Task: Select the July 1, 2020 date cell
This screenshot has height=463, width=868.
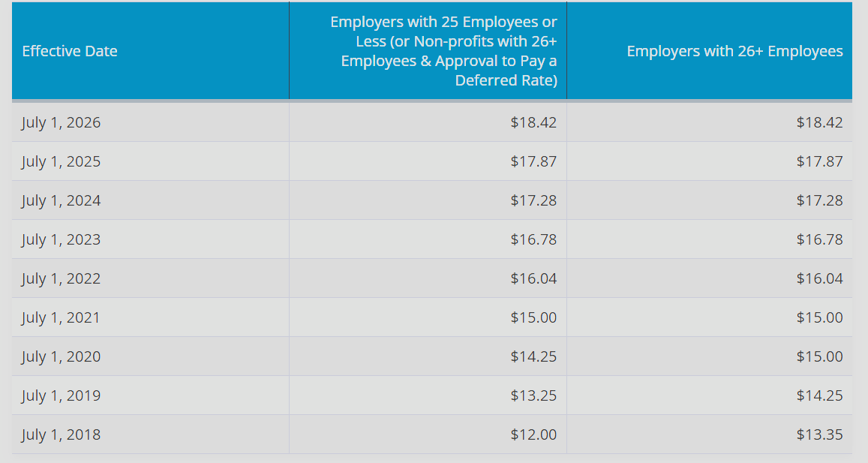Action: tap(150, 356)
